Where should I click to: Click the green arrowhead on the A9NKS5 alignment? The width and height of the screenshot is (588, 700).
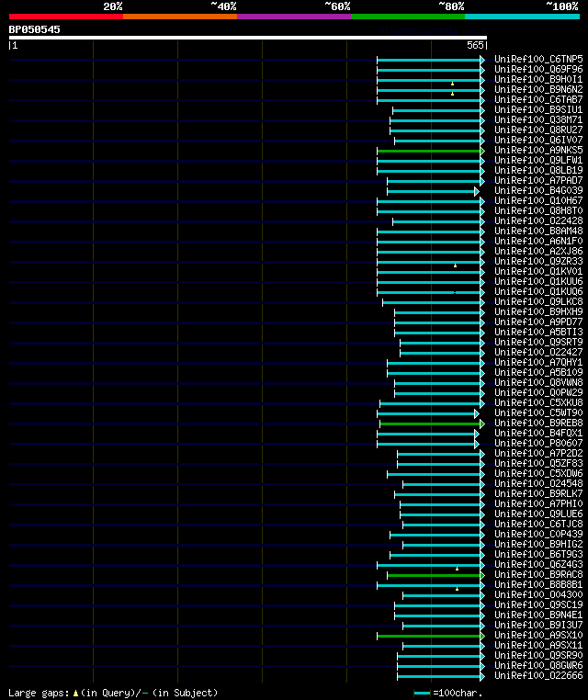(x=482, y=152)
